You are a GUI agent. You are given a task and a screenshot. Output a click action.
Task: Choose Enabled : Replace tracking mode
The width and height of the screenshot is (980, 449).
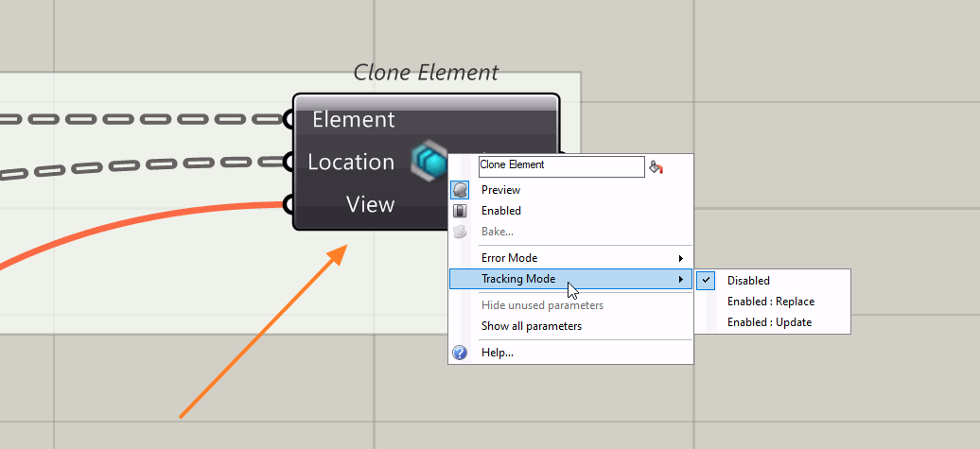[773, 302]
